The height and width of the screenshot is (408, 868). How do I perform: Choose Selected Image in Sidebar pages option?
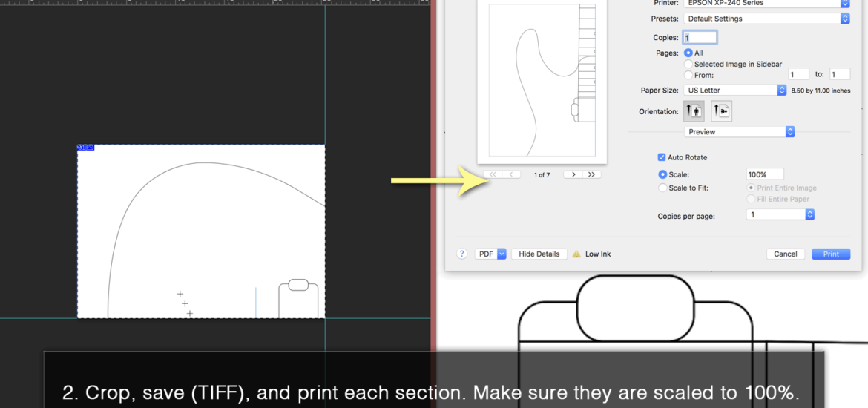click(688, 65)
